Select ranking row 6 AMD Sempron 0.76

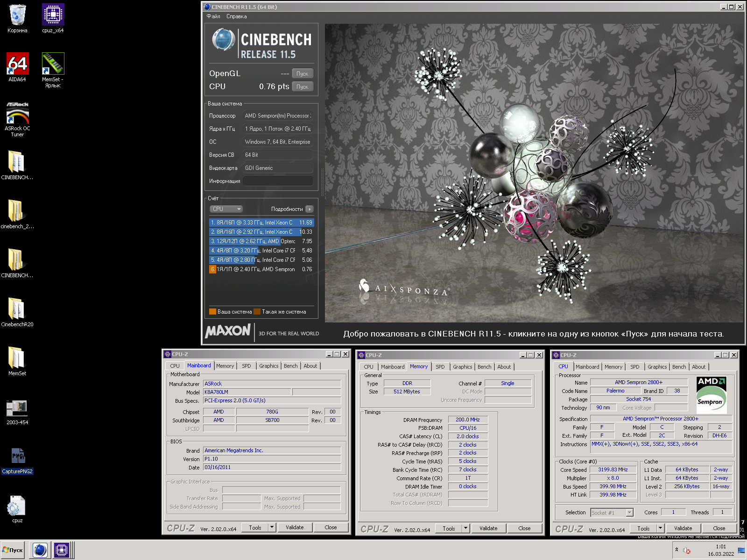tap(261, 269)
